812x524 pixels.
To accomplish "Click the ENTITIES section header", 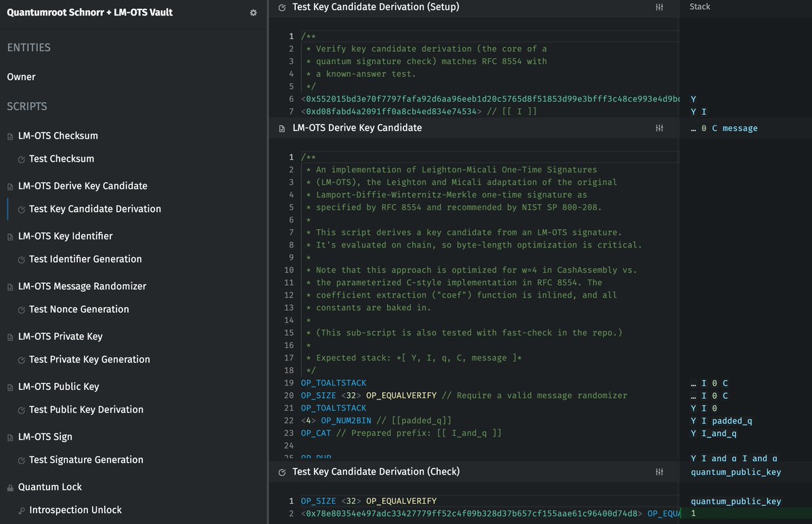I will [x=28, y=47].
